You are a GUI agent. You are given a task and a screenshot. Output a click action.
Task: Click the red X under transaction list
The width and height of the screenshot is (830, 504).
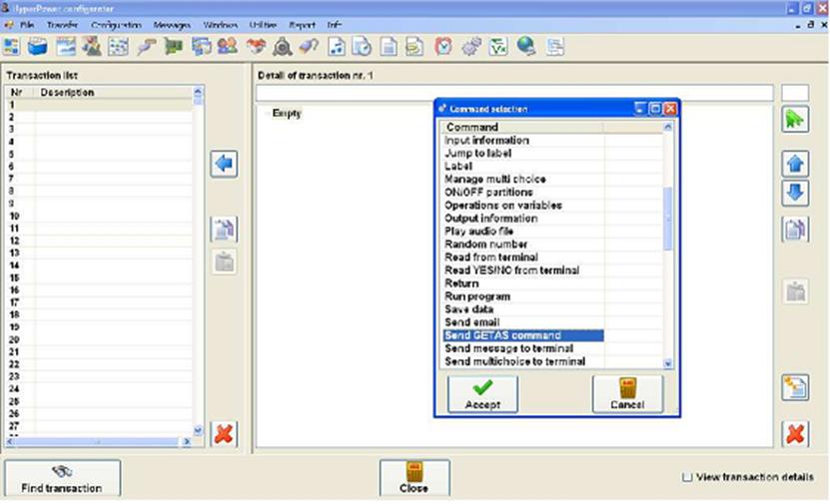(x=224, y=434)
